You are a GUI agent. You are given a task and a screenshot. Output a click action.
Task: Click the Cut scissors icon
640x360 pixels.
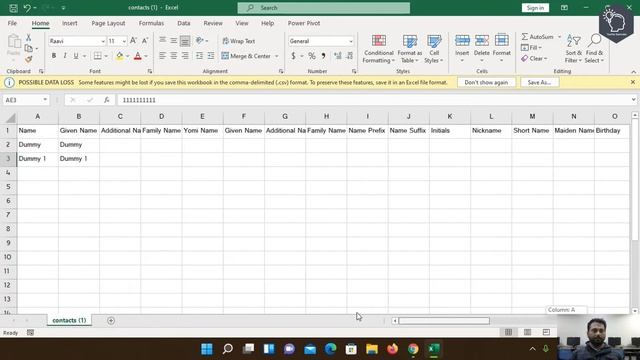[x=29, y=38]
